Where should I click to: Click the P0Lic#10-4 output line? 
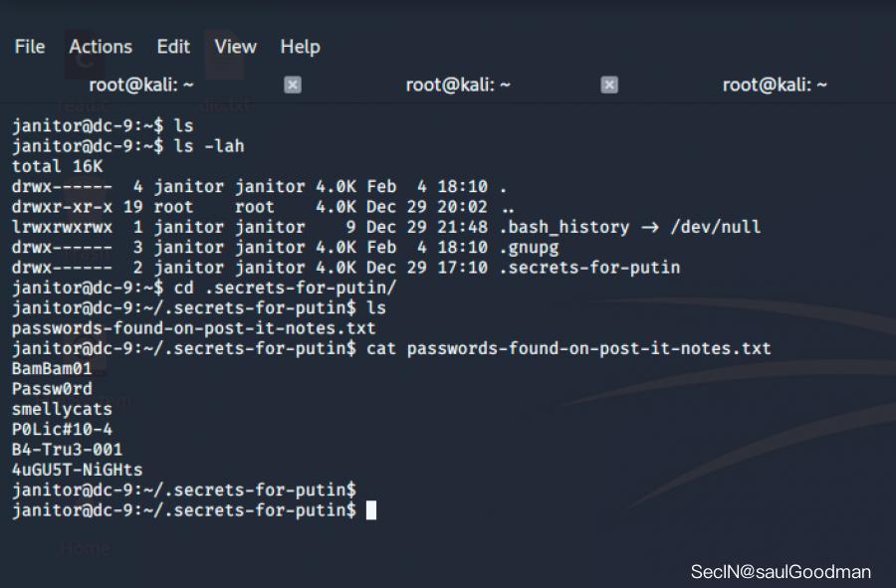click(62, 429)
